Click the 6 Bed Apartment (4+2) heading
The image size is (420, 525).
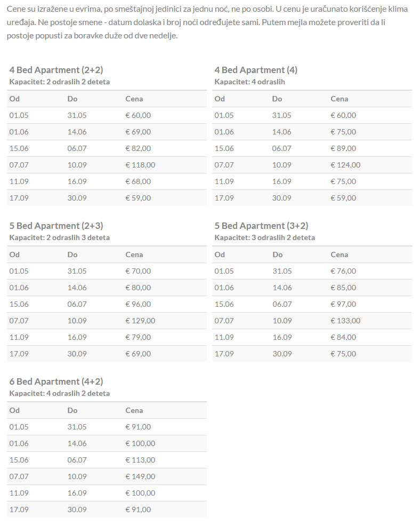(x=56, y=381)
